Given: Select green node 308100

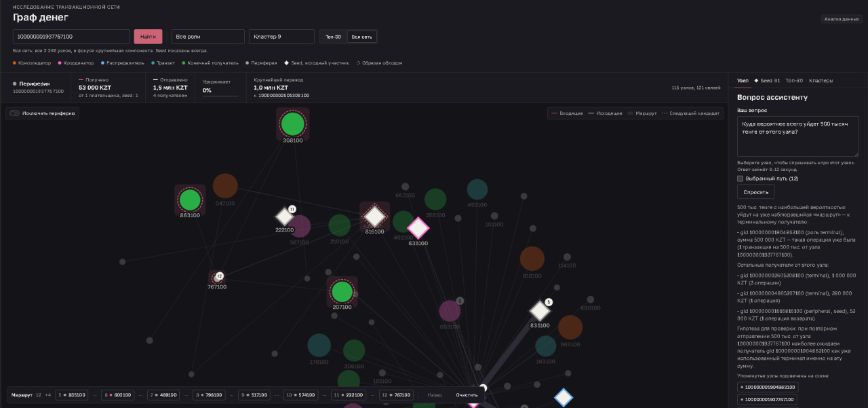Looking at the screenshot, I should (293, 124).
